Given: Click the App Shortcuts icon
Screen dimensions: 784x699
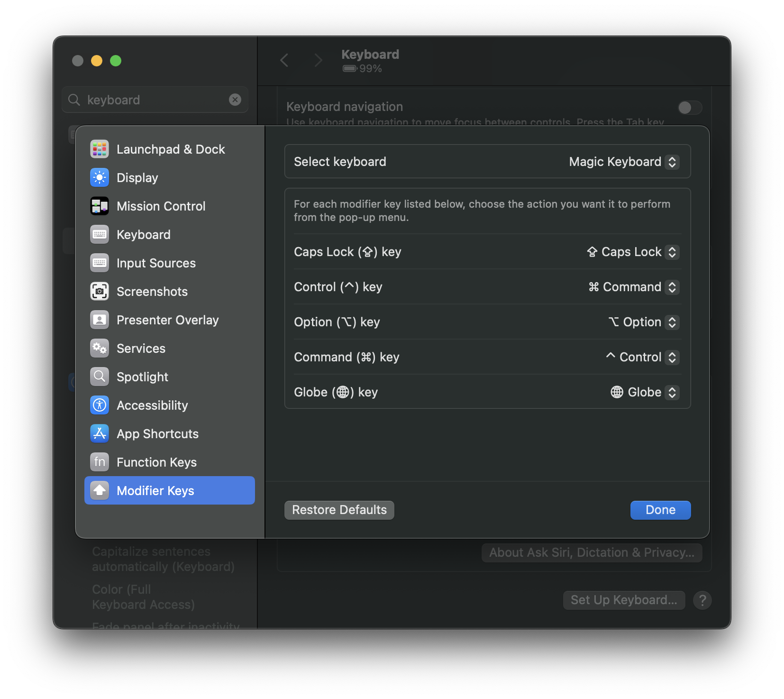Looking at the screenshot, I should point(100,434).
